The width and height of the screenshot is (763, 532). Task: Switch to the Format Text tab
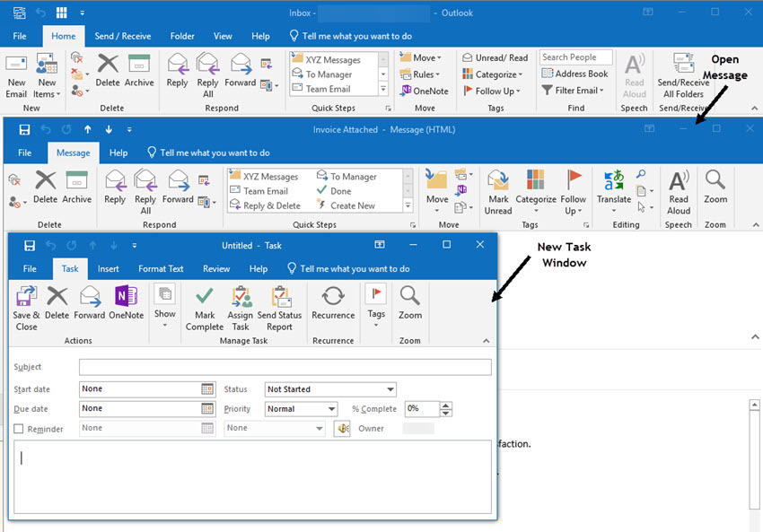tap(161, 268)
